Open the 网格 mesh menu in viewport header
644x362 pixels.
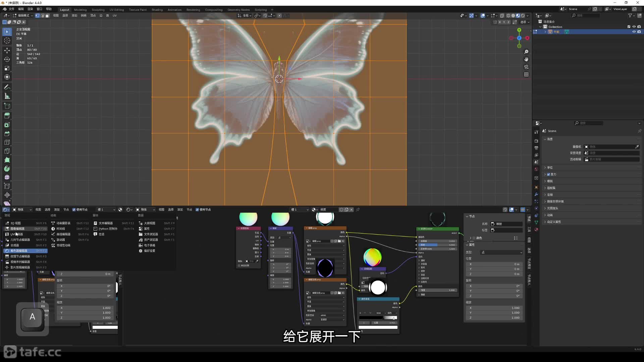click(x=84, y=15)
